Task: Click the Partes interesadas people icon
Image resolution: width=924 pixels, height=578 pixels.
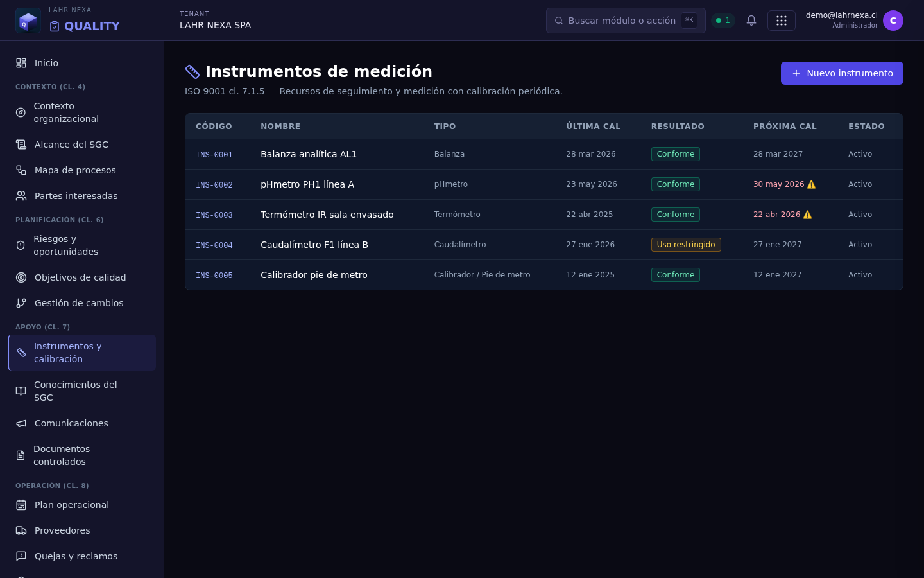Action: (21, 196)
